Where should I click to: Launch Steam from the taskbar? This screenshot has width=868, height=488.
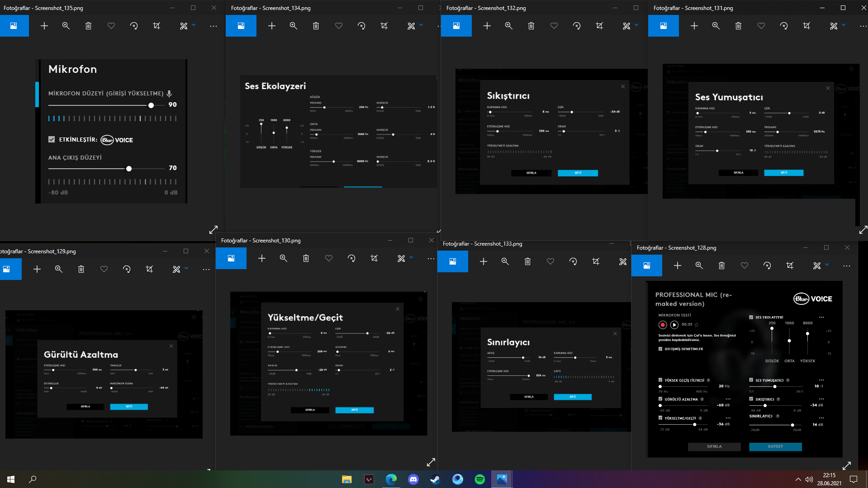click(x=436, y=479)
